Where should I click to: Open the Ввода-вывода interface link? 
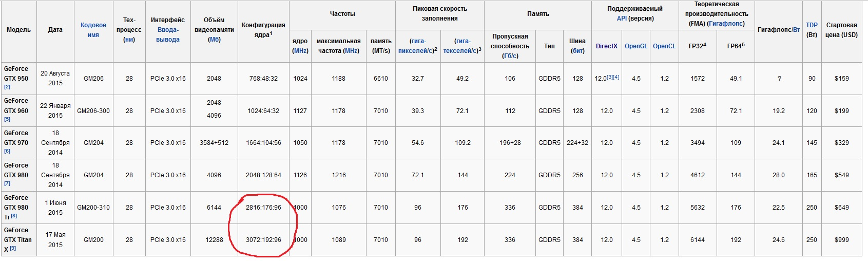click(168, 34)
